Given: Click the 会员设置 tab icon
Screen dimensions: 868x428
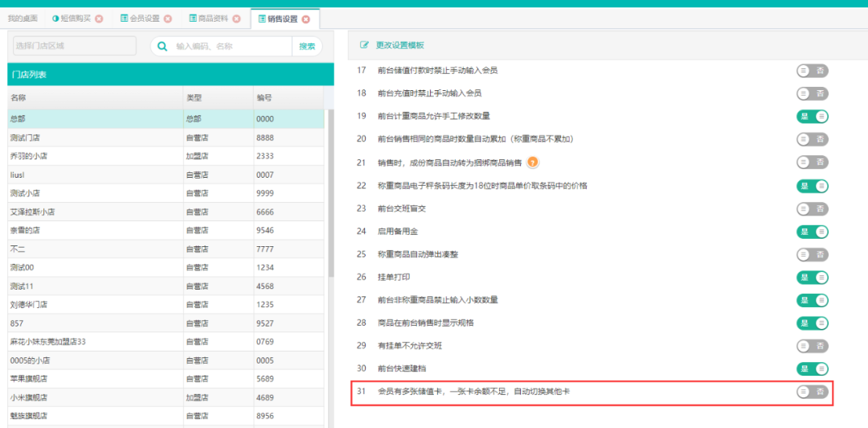Looking at the screenshot, I should (124, 19).
